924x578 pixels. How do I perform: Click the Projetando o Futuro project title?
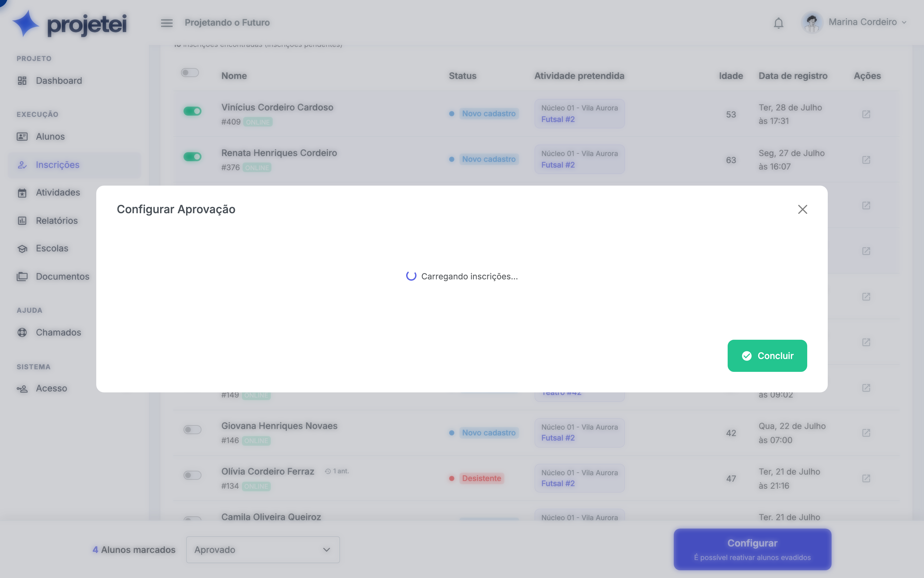coord(227,22)
